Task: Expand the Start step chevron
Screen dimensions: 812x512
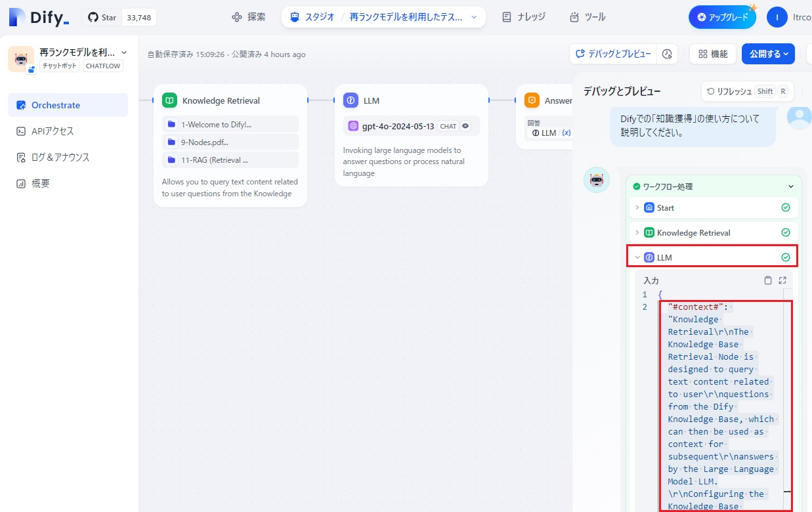Action: [637, 207]
